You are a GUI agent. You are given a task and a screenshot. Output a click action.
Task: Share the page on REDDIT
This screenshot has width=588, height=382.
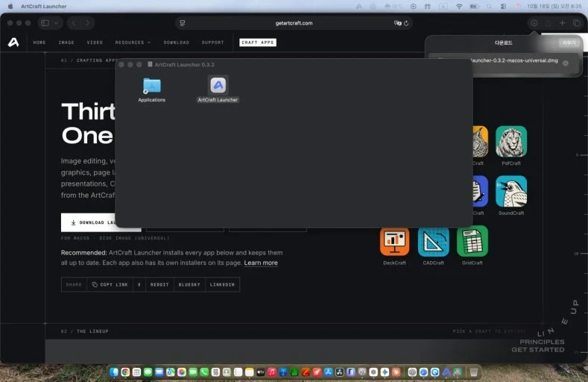(159, 284)
